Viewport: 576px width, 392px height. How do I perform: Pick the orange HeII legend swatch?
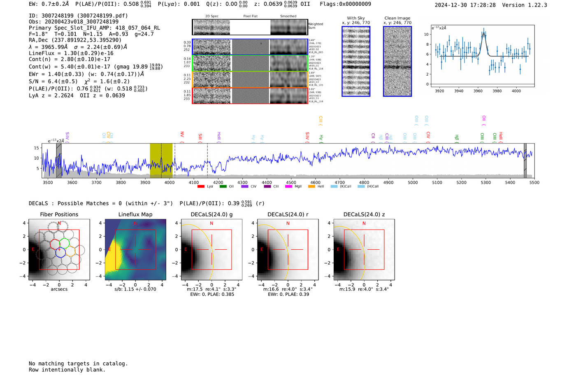(311, 187)
